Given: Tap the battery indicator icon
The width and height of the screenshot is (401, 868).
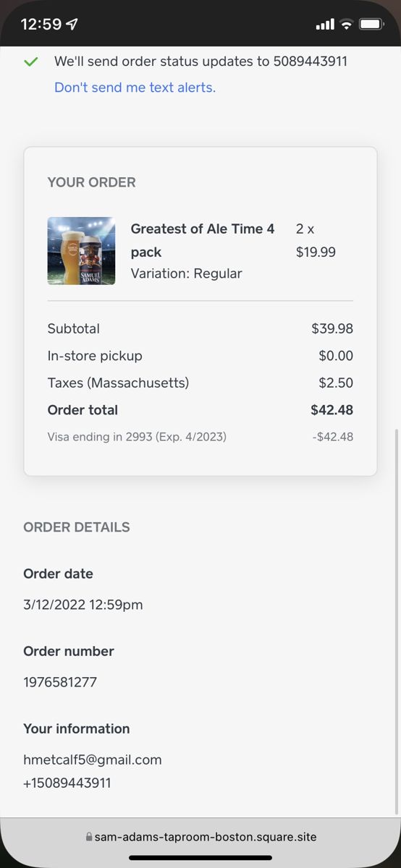Looking at the screenshot, I should 371,25.
